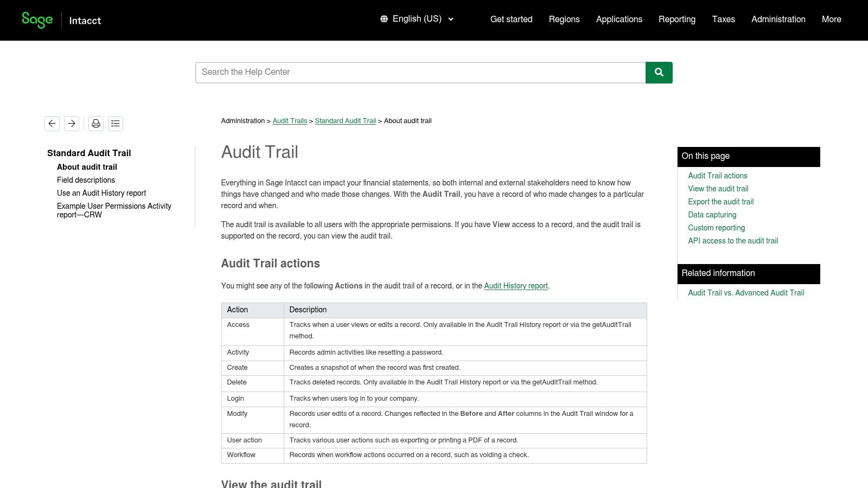Open the Taxes menu

(x=723, y=20)
